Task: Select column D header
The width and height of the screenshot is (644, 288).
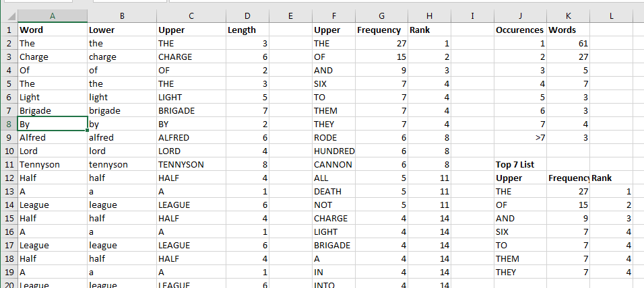Action: point(247,15)
